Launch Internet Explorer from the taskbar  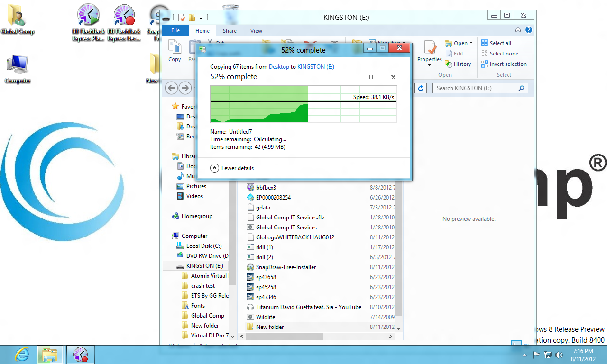click(x=22, y=355)
